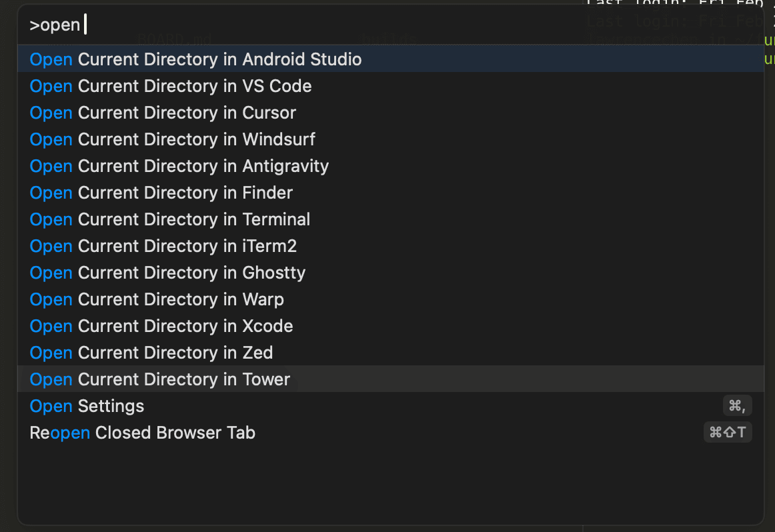
Task: Run Open Current Directory in Cursor
Action: 163,113
